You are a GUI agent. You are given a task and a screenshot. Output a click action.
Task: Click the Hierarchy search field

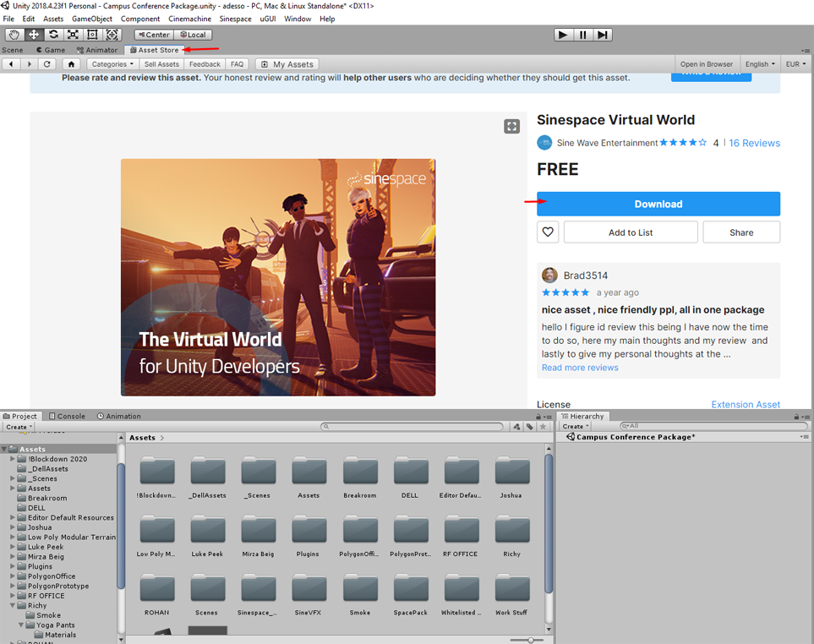(x=713, y=426)
